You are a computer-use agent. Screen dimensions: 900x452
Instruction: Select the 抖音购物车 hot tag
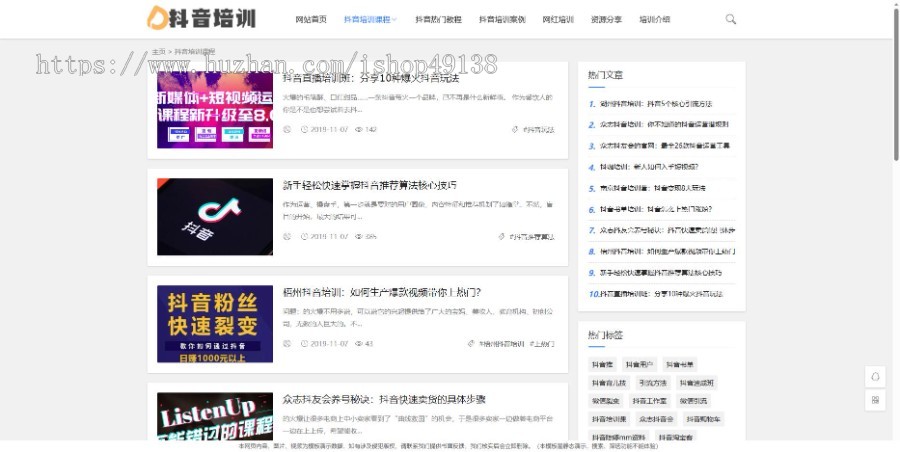(703, 419)
